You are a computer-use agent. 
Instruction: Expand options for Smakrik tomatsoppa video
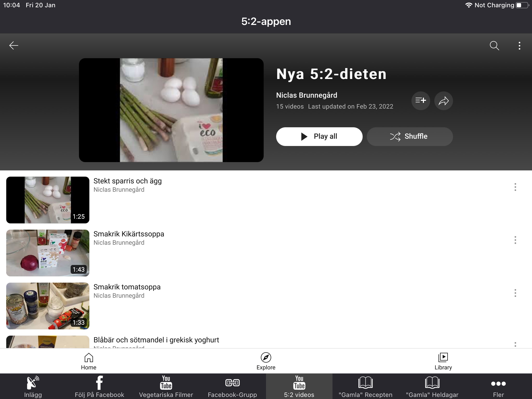pyautogui.click(x=516, y=293)
